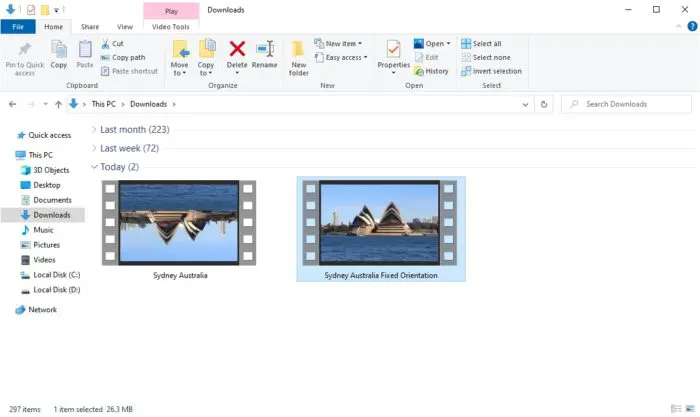Switch to details view in status bar

coord(676,409)
